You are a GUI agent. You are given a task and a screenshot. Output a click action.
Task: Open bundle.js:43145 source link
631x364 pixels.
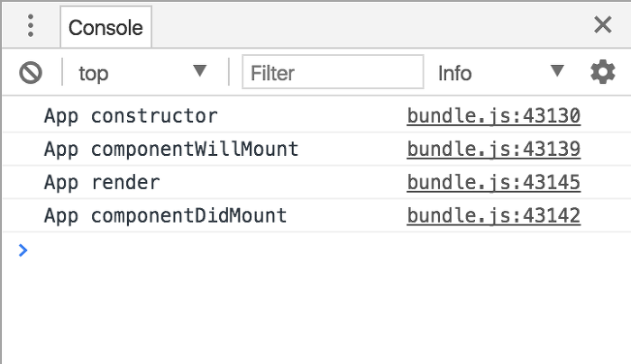click(x=493, y=182)
